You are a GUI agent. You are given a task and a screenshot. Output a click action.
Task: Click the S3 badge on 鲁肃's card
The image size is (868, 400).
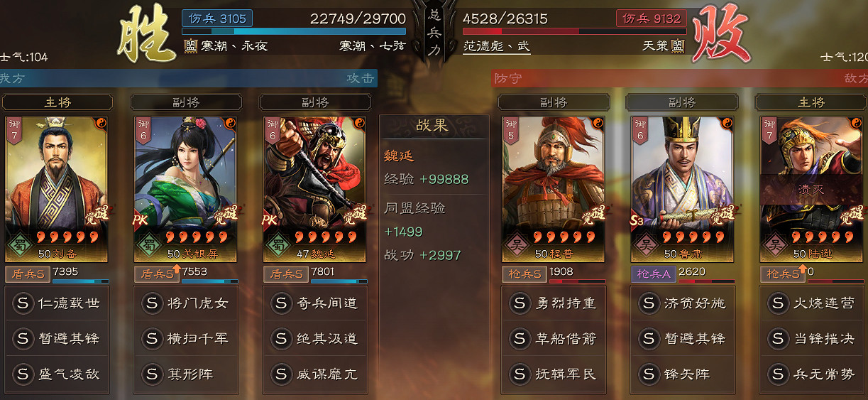(637, 221)
